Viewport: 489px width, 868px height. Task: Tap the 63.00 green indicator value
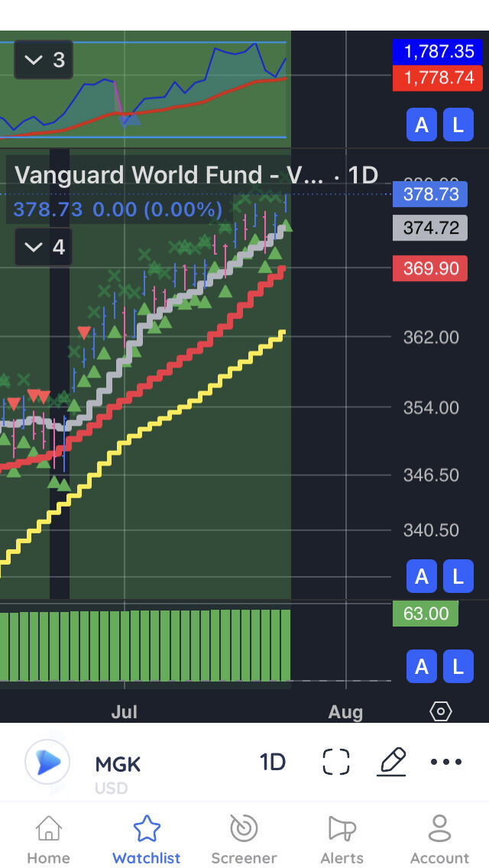426,614
